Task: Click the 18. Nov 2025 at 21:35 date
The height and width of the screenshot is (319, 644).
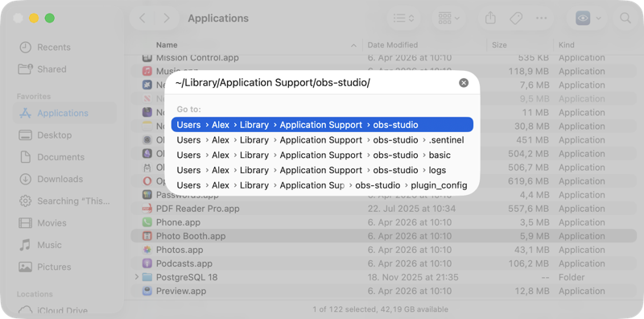Action: click(x=413, y=277)
